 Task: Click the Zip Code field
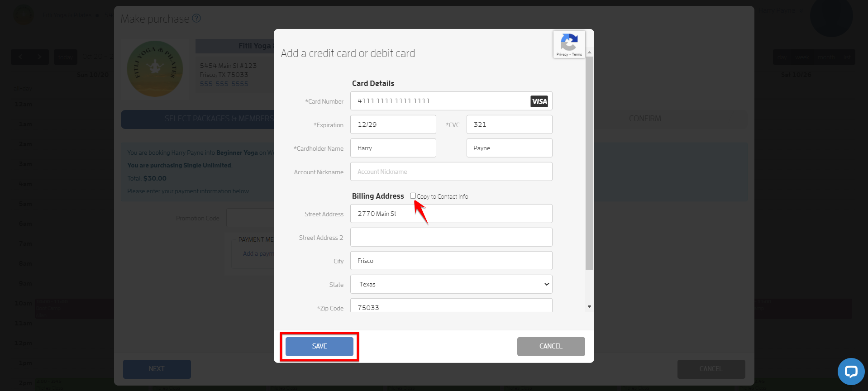451,306
